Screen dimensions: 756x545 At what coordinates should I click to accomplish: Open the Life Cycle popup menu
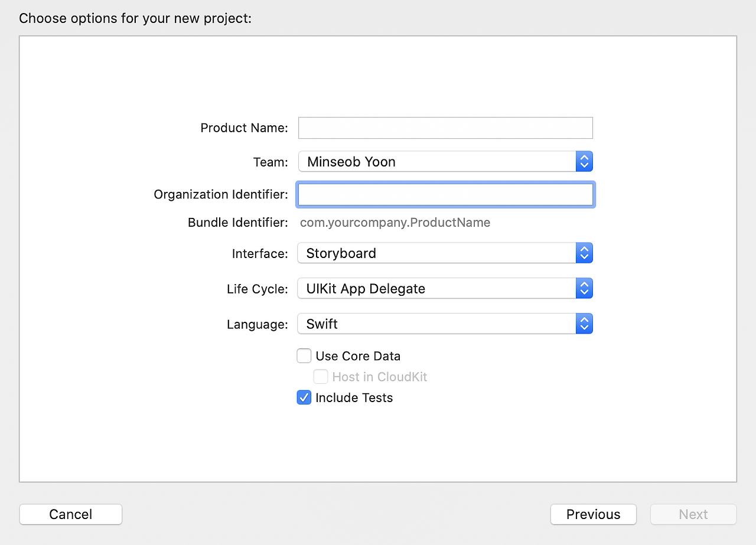(x=437, y=288)
